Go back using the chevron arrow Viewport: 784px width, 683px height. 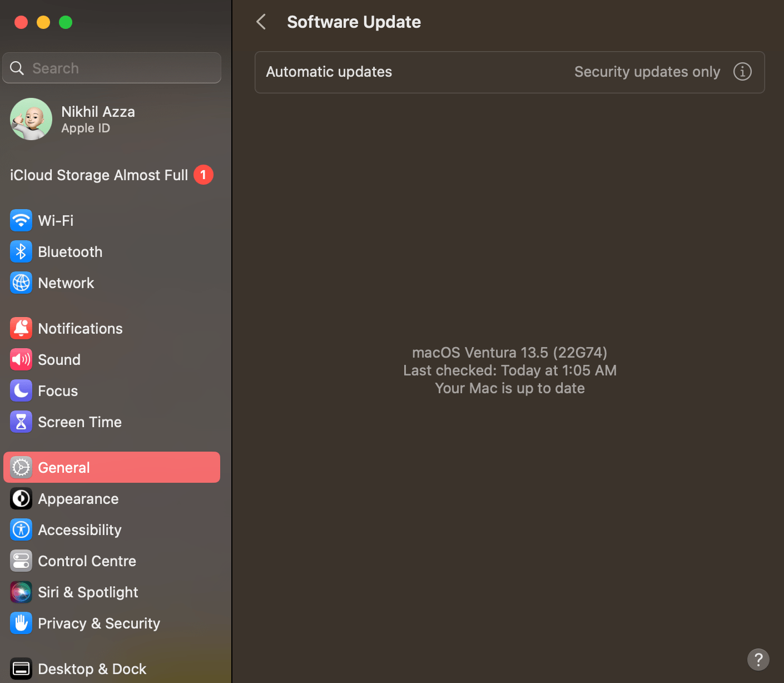(x=261, y=22)
